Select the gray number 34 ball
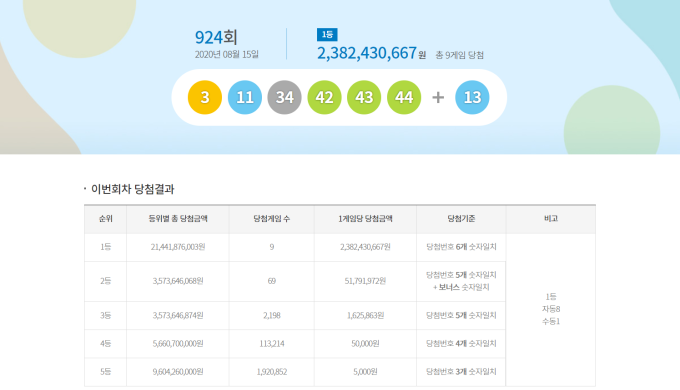The width and height of the screenshot is (680, 390). tap(284, 97)
